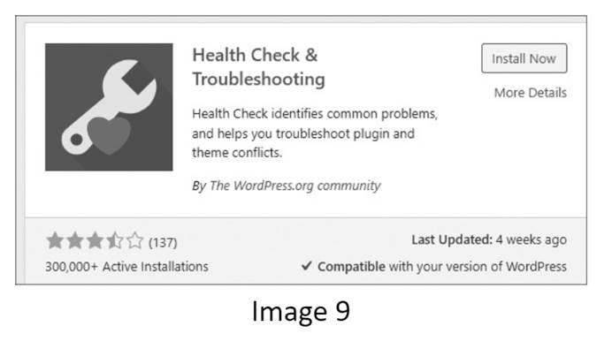Click the 300,000+ Active Installations text
This screenshot has width=612, height=364.
(x=126, y=267)
